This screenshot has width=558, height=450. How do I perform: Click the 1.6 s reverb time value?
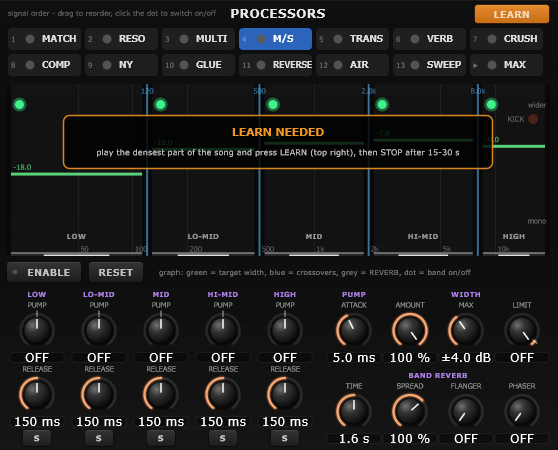point(354,439)
